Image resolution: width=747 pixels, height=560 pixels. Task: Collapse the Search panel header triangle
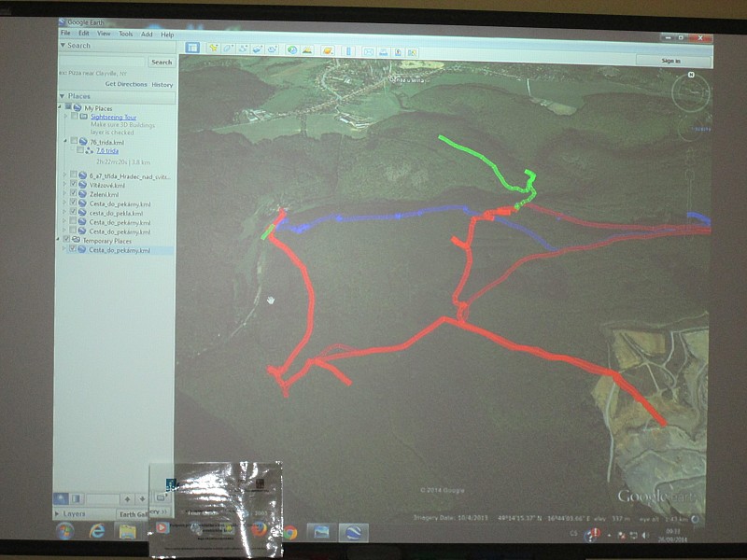pos(63,45)
